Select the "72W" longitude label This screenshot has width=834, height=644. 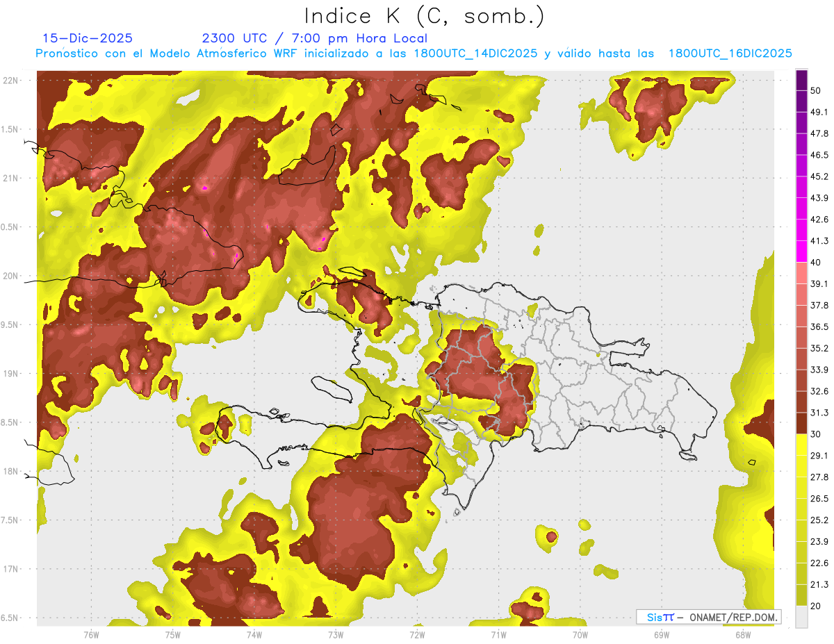pyautogui.click(x=417, y=635)
